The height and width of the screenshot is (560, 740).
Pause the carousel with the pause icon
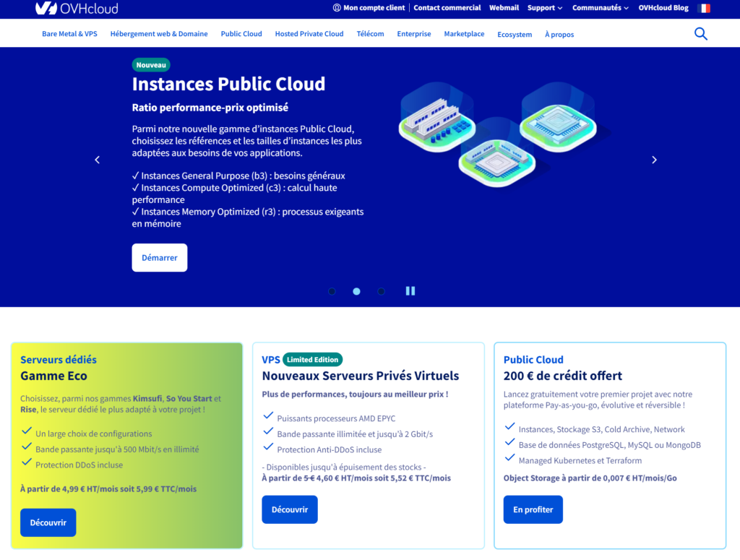(x=410, y=290)
